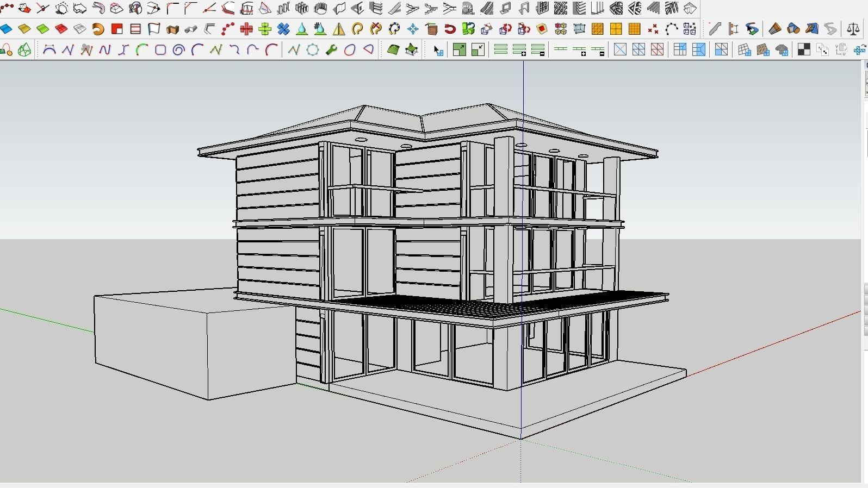Click the brown loft shape icon

tap(774, 29)
